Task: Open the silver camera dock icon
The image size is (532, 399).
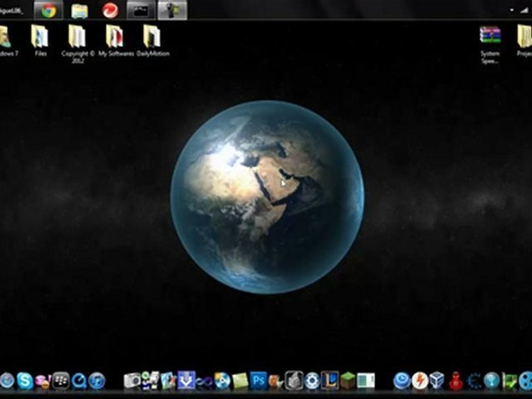Action: click(x=132, y=380)
